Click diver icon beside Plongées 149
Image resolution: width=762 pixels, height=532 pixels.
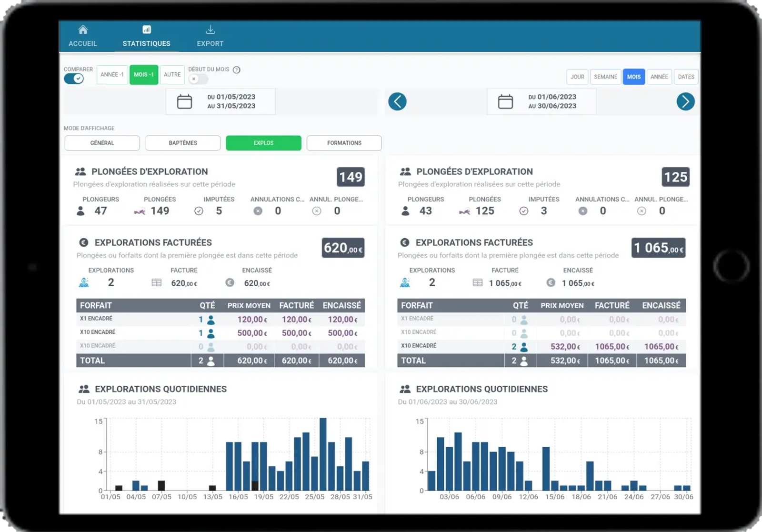(139, 211)
